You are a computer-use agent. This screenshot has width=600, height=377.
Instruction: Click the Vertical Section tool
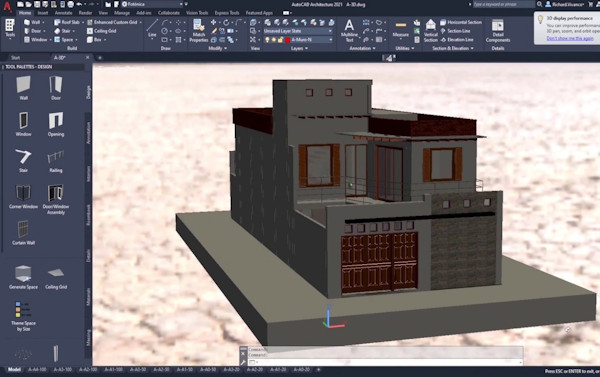coord(430,31)
